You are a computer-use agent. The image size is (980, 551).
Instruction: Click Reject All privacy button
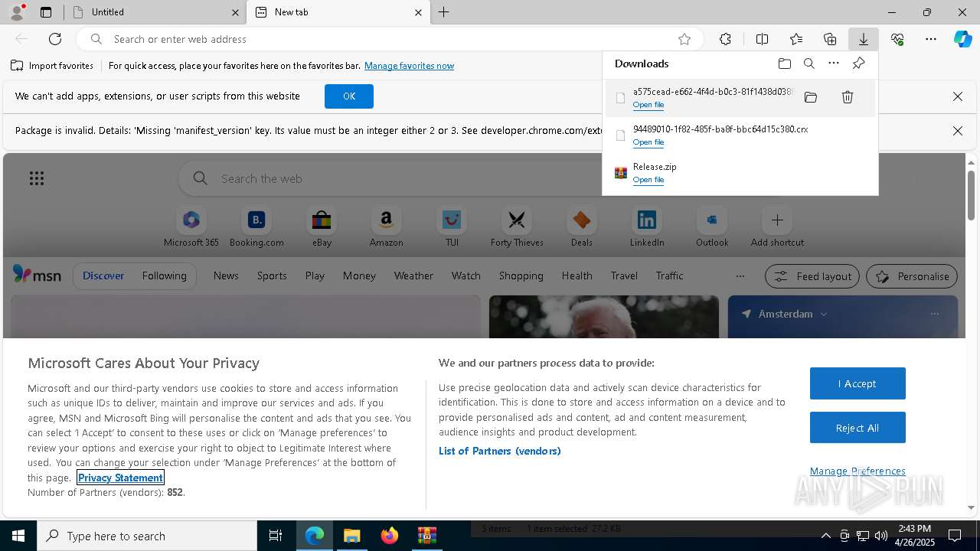[x=857, y=428]
